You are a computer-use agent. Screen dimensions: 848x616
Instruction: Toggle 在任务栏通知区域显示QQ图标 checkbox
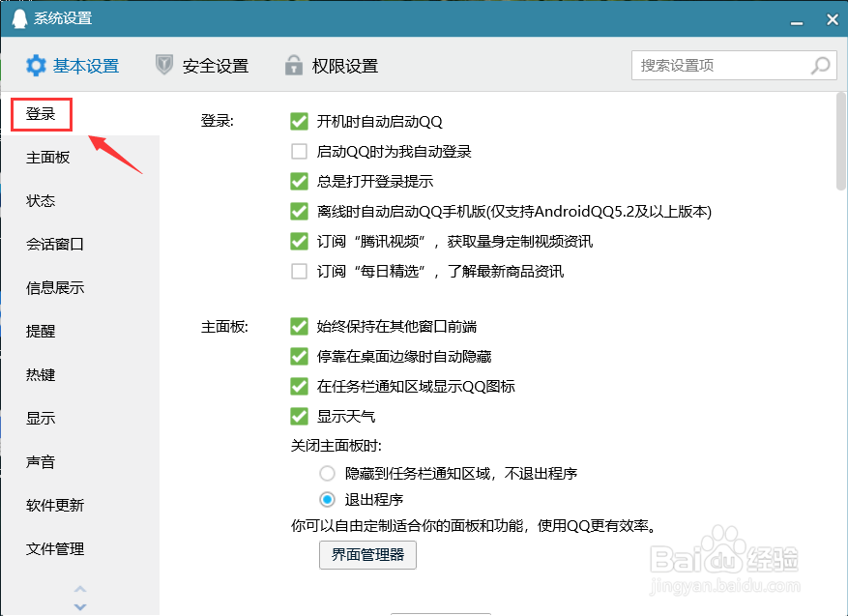299,386
